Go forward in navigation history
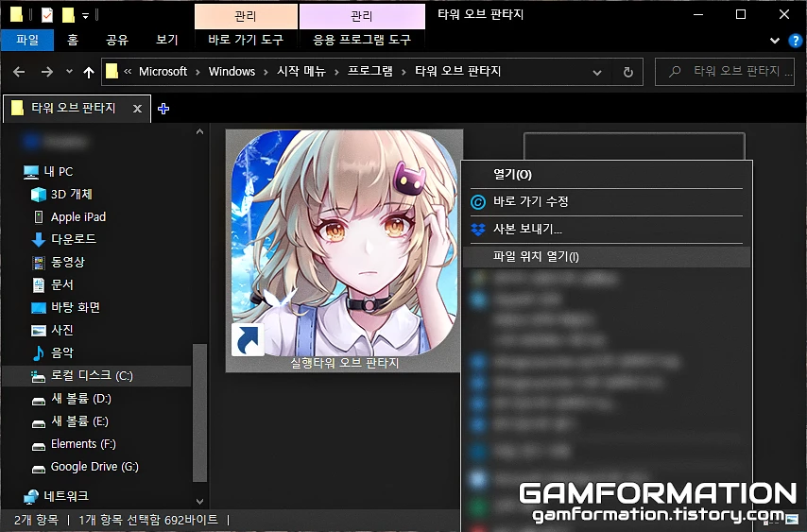The height and width of the screenshot is (532, 807). tap(47, 72)
